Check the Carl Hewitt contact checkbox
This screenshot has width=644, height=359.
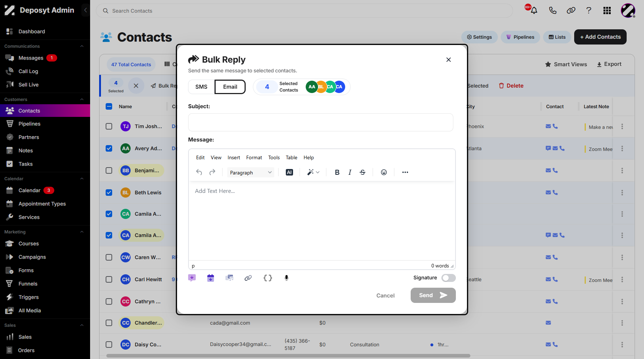click(x=109, y=279)
